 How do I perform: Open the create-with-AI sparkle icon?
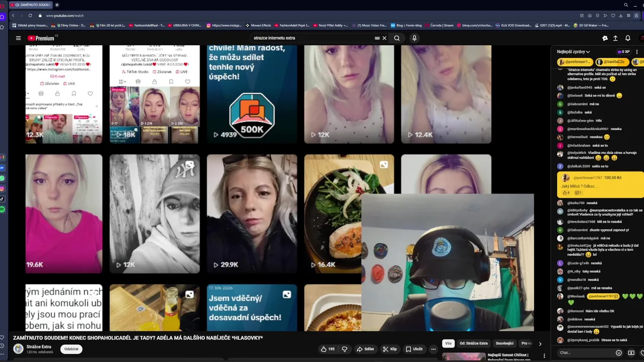(x=605, y=38)
